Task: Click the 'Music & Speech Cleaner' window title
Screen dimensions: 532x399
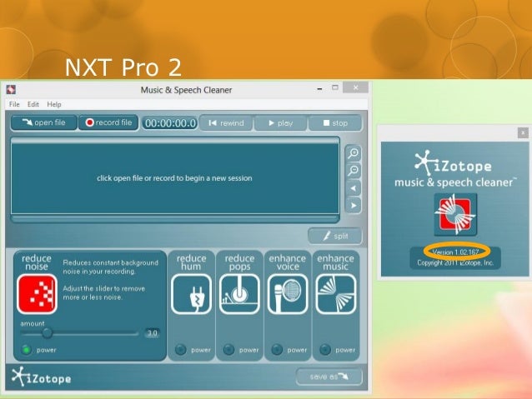Action: pyautogui.click(x=186, y=90)
